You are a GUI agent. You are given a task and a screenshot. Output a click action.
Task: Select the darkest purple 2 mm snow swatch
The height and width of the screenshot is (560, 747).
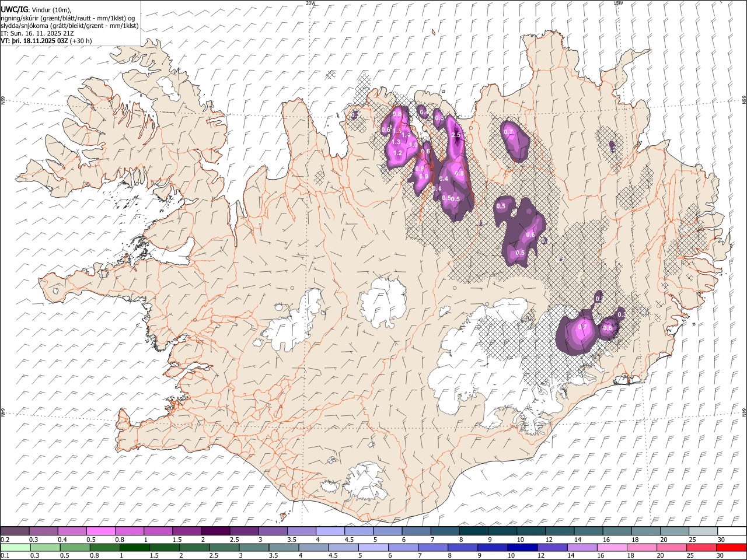coord(215,531)
